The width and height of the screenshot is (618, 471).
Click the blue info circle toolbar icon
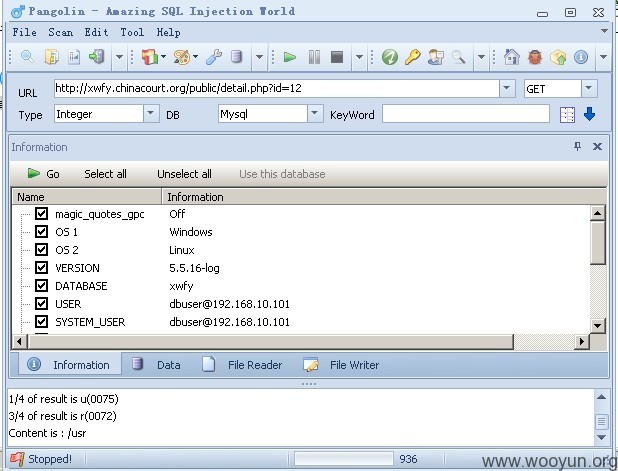(x=581, y=57)
